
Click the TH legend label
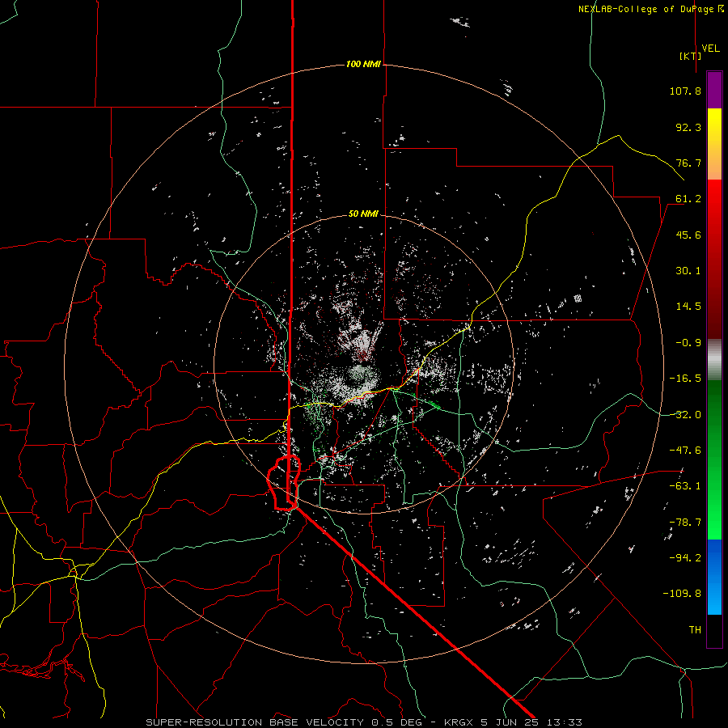pos(695,630)
